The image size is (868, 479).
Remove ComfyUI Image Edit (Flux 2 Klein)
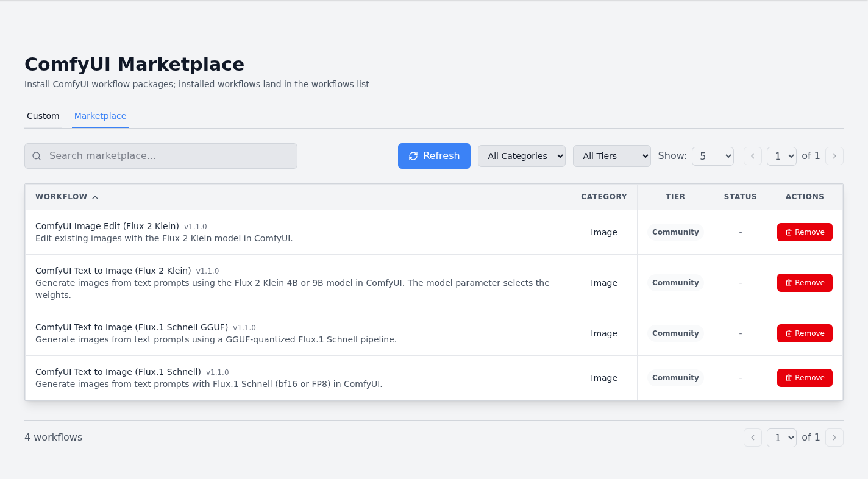pos(805,232)
